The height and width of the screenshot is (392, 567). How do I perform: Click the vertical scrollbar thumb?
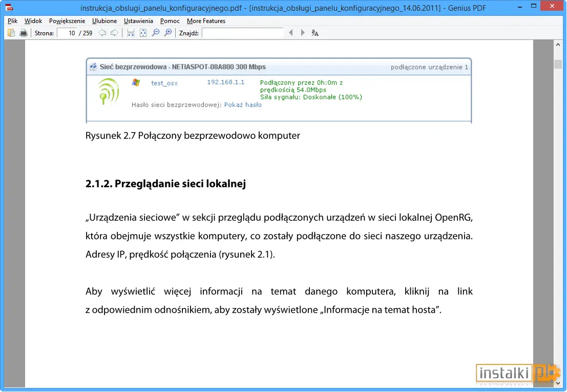[x=558, y=64]
